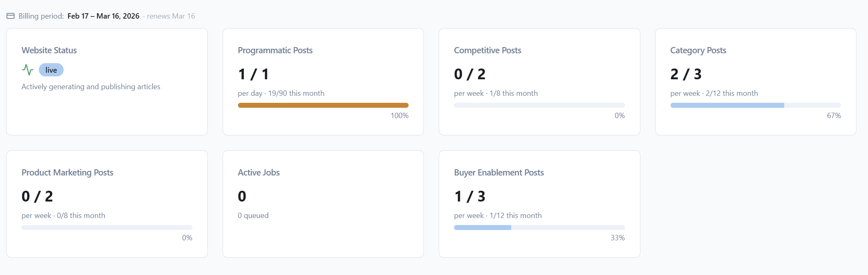Click the Category Posts progress bar at 67%
This screenshot has width=868, height=275.
[x=756, y=105]
